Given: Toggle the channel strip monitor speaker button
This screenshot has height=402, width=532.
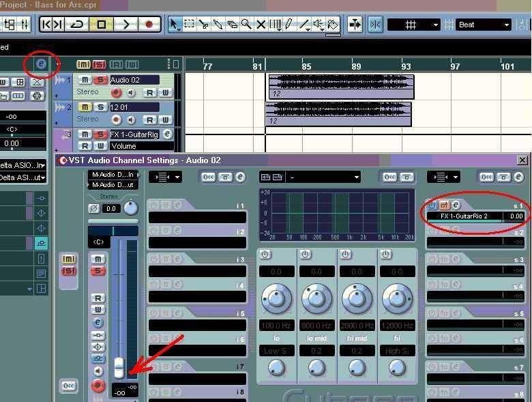Looking at the screenshot, I should click(x=98, y=371).
